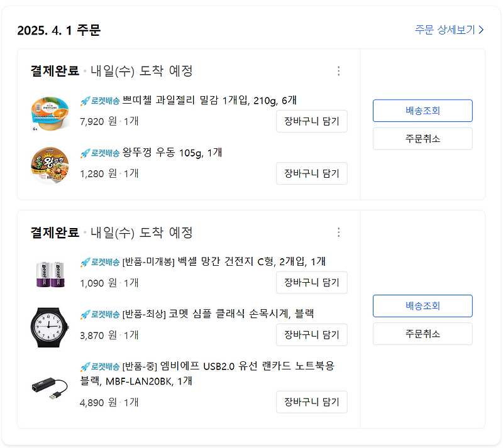Open the three-dot menu on the second order
This screenshot has width=503, height=448.
338,232
